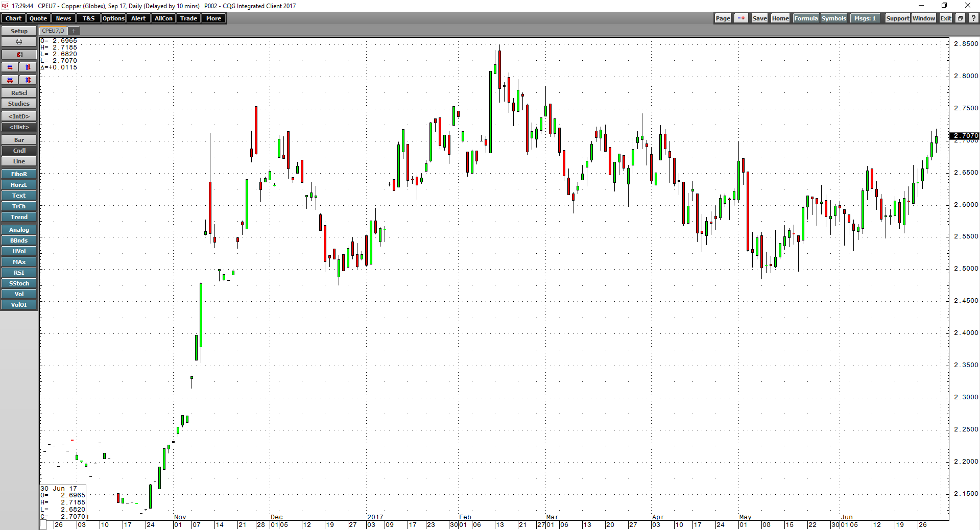
Task: Open the Window menu button
Action: pyautogui.click(x=924, y=18)
